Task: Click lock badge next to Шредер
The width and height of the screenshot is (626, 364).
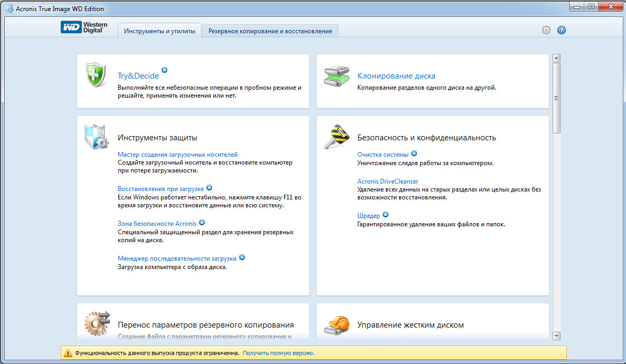Action: (385, 214)
